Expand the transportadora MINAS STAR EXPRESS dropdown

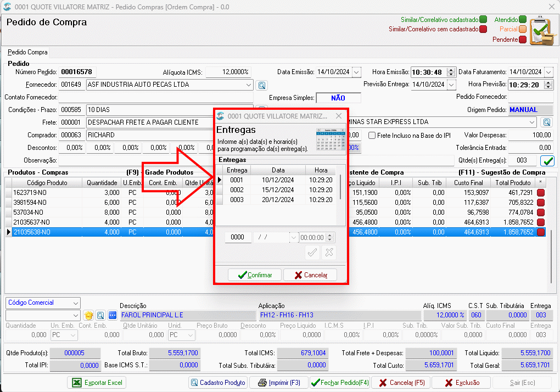pos(532,122)
